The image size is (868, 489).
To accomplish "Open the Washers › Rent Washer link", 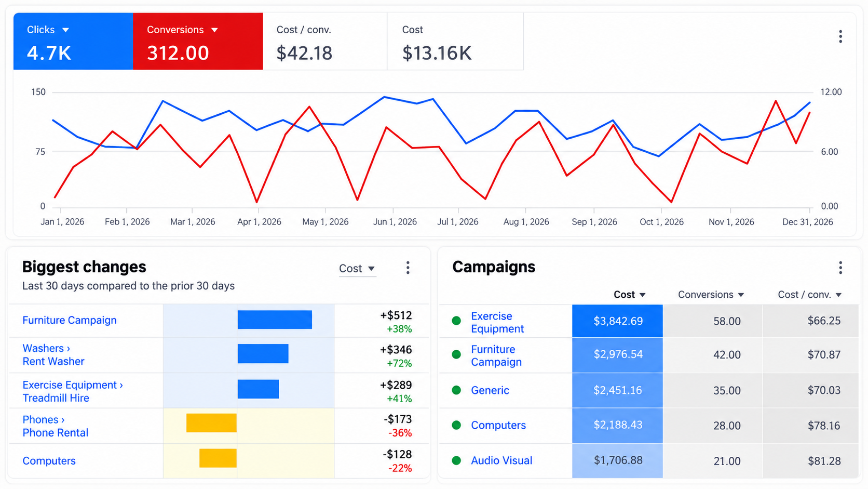I will 53,354.
